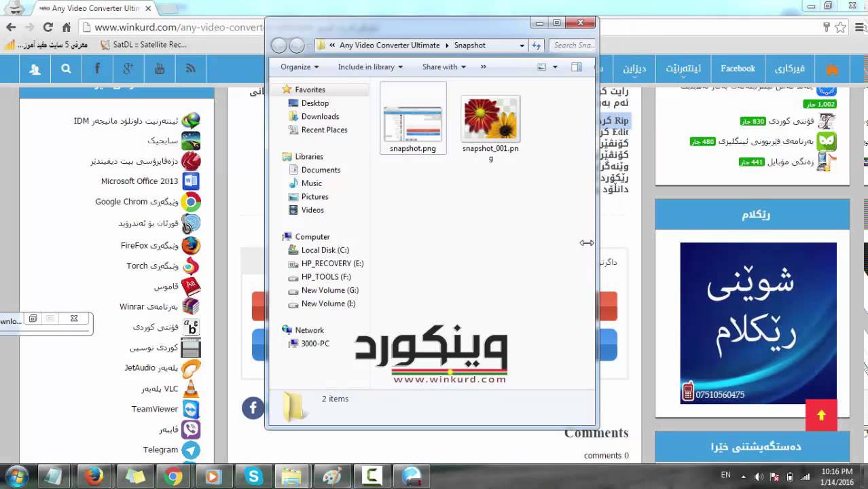Open the change view options arrow
Viewport: 868px width, 489px height.
pyautogui.click(x=555, y=67)
